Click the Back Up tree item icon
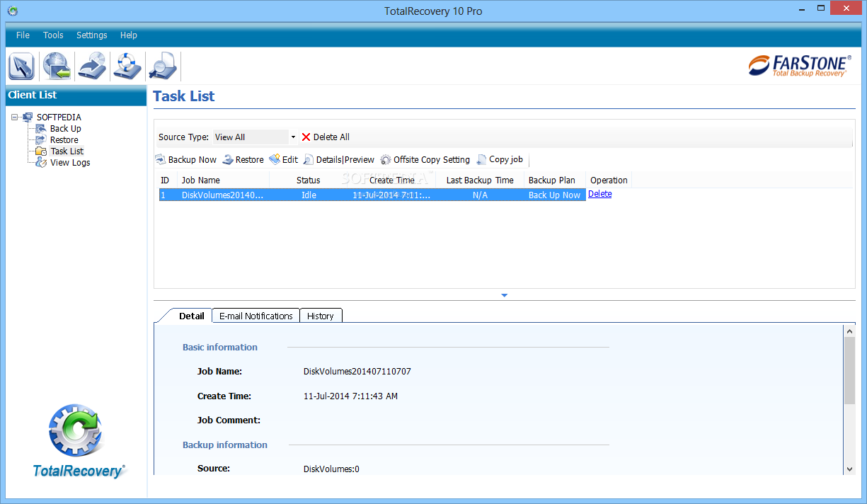The width and height of the screenshot is (867, 504). (41, 128)
